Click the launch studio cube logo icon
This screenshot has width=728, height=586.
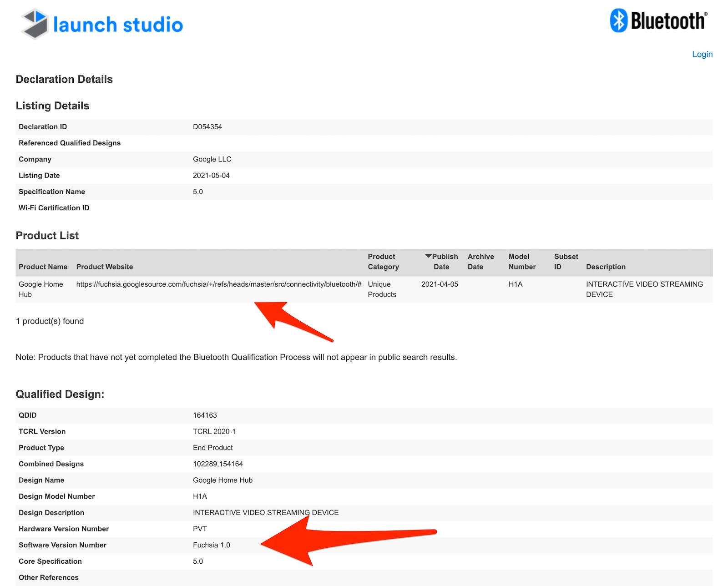(35, 24)
